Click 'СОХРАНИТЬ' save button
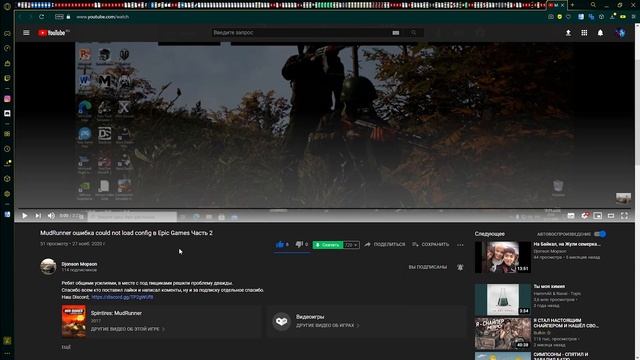 click(x=431, y=244)
